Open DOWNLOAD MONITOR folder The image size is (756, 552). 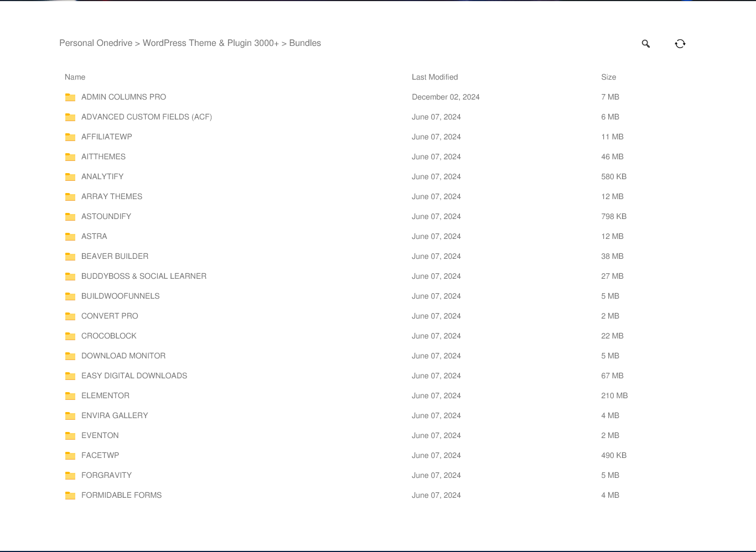tap(123, 356)
